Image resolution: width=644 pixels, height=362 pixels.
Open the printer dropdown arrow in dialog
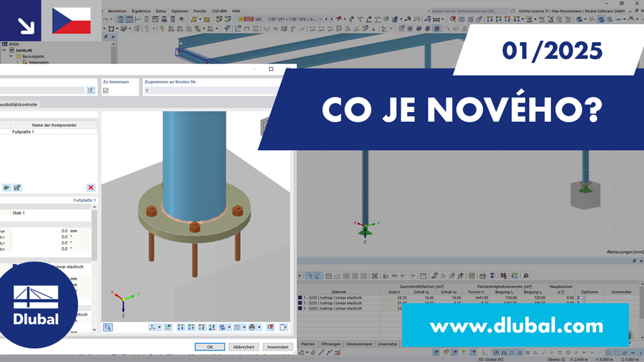258,327
